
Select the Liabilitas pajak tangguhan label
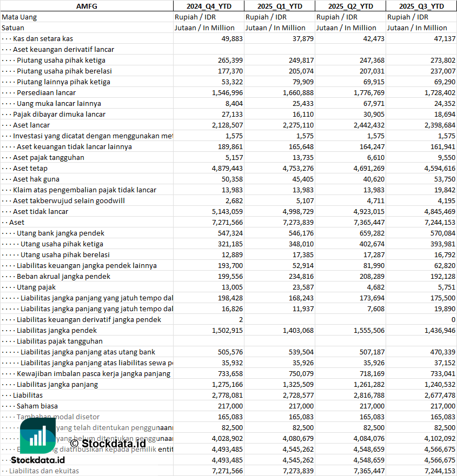coord(59,341)
